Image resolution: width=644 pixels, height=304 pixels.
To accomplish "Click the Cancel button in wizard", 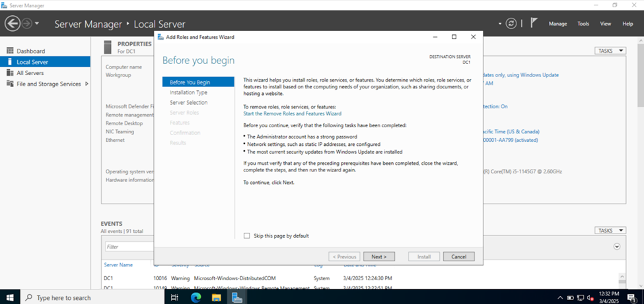I will click(459, 257).
